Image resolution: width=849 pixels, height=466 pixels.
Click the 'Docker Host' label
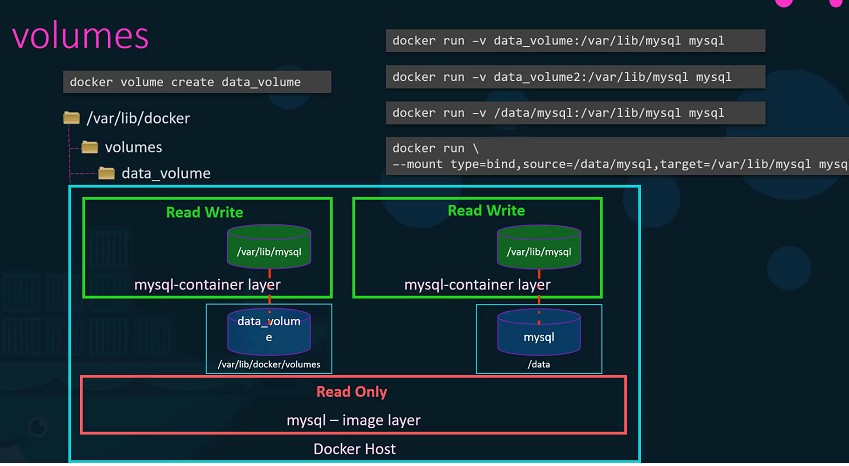click(354, 449)
